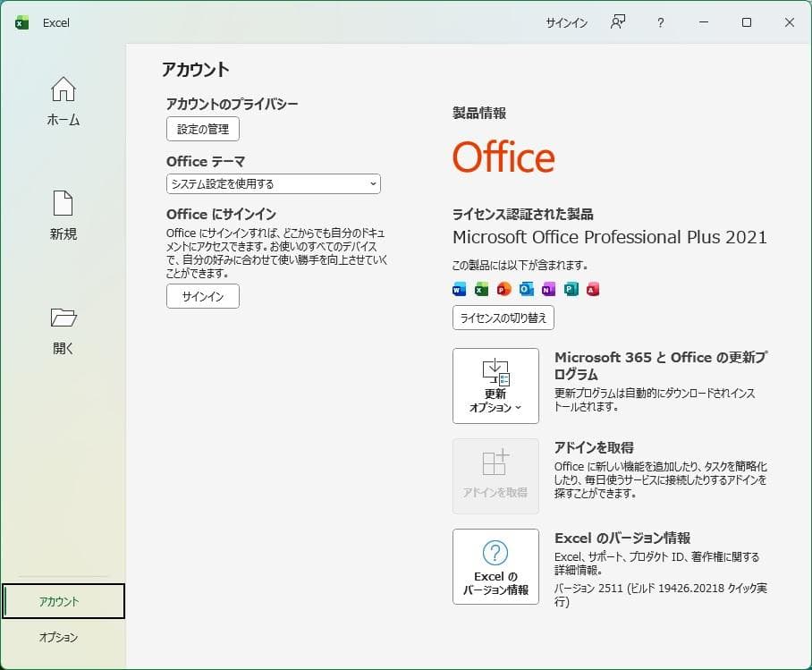
Task: Open the Open (開く) file page
Action: coord(63,331)
